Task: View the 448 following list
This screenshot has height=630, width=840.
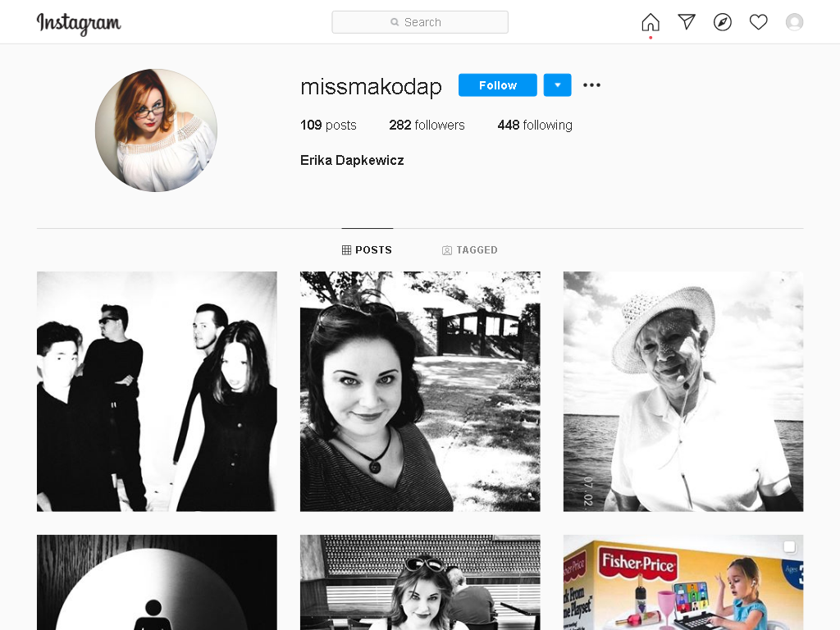Action: coord(535,125)
